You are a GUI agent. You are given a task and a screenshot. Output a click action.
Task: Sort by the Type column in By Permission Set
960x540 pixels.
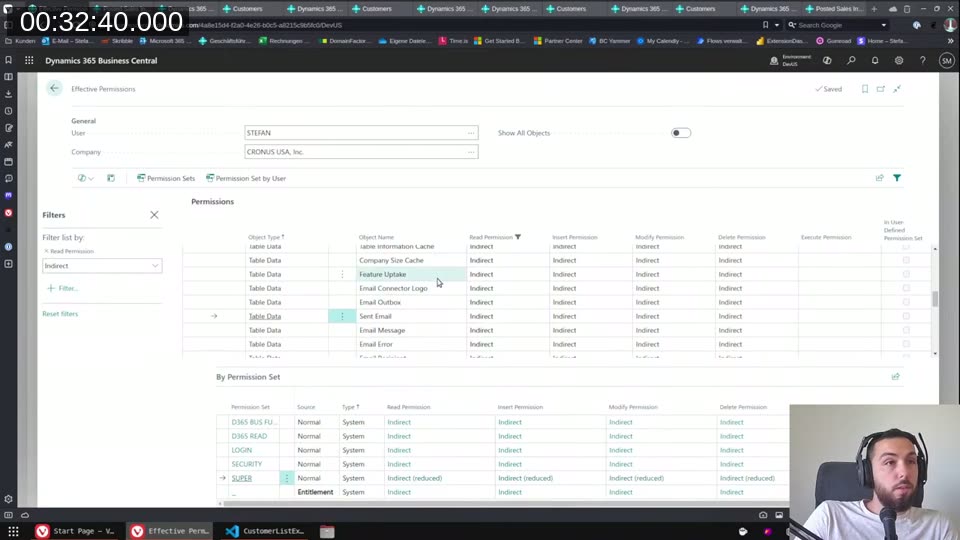click(351, 407)
